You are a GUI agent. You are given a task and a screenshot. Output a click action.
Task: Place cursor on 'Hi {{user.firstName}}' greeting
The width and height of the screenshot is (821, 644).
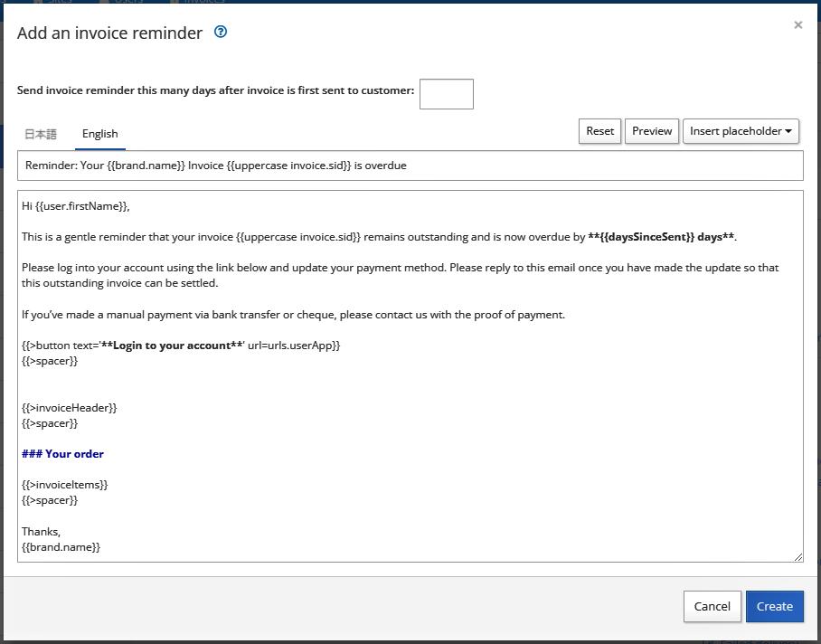pos(75,206)
